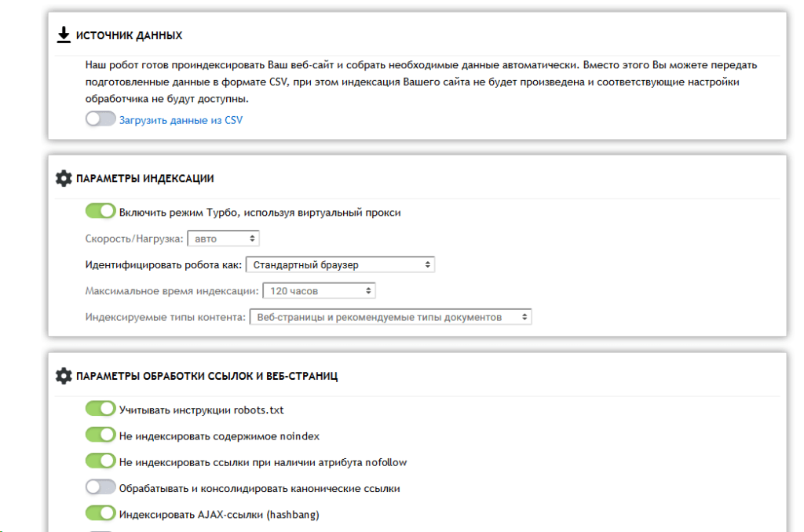Enable canonical links consolidation toggle
The height and width of the screenshot is (532, 804).
click(100, 487)
